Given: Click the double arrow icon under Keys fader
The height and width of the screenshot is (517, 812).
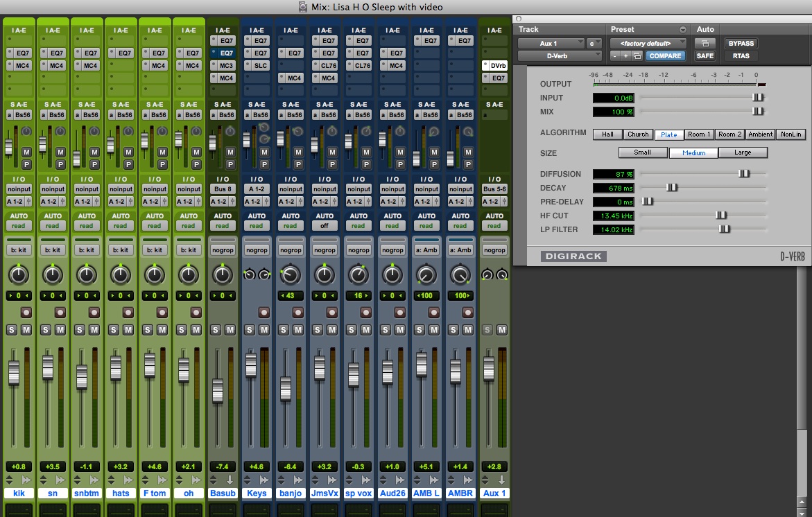Looking at the screenshot, I should [x=264, y=480].
